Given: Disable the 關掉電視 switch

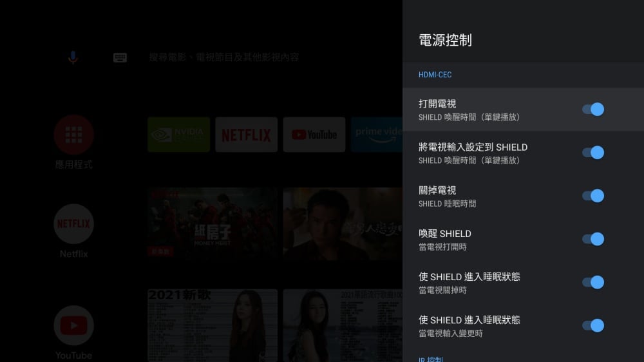Looking at the screenshot, I should click(592, 196).
